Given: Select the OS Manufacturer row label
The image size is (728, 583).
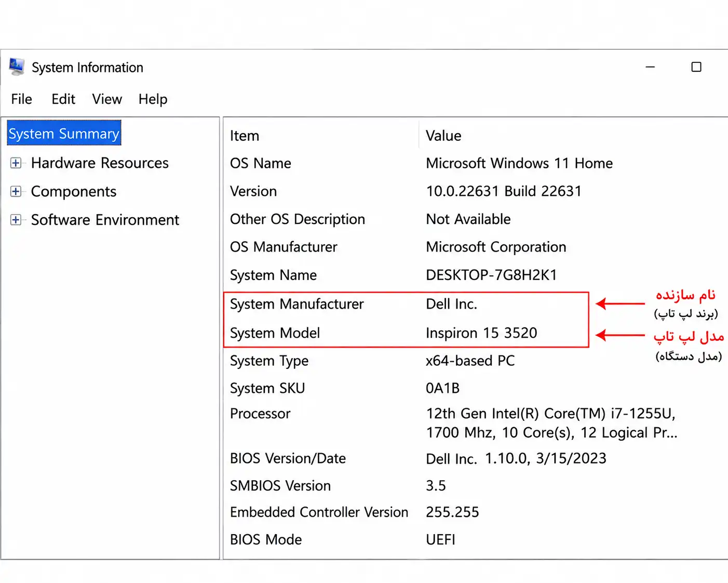Looking at the screenshot, I should 284,247.
